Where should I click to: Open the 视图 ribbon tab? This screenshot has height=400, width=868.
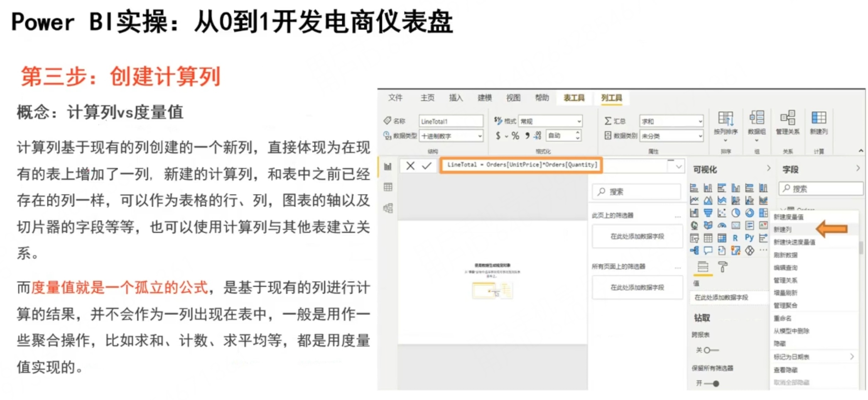(x=513, y=98)
